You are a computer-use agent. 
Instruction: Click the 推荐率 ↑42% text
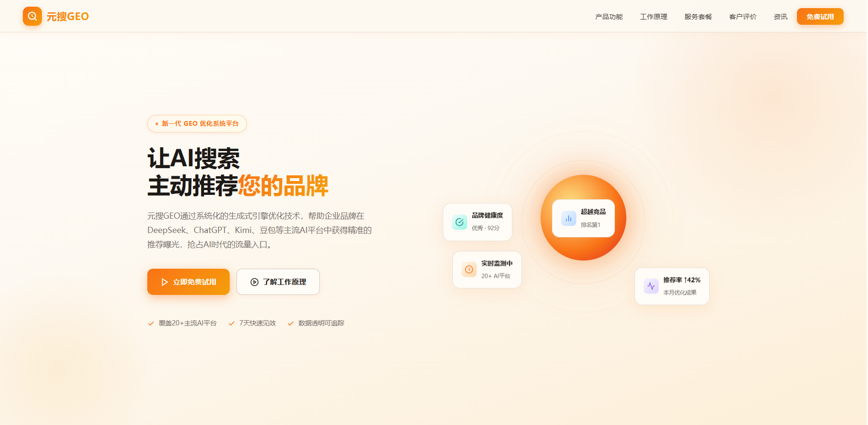pyautogui.click(x=682, y=280)
